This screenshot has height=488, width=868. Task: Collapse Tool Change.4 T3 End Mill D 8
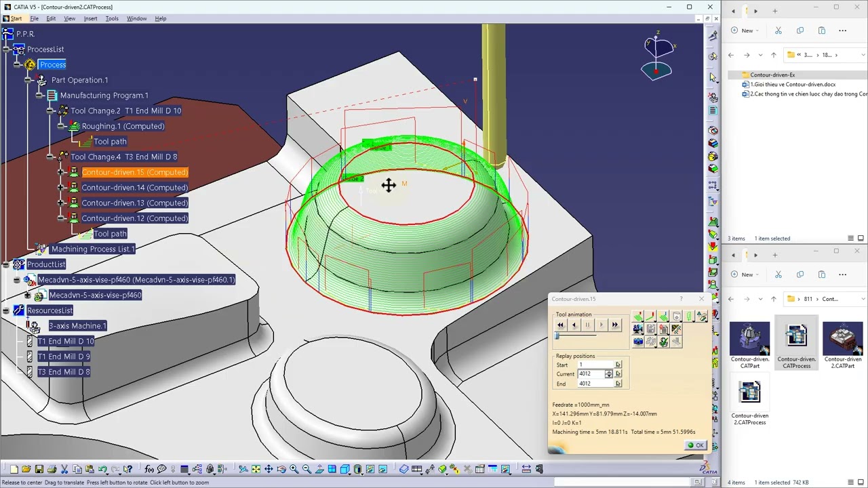50,157
